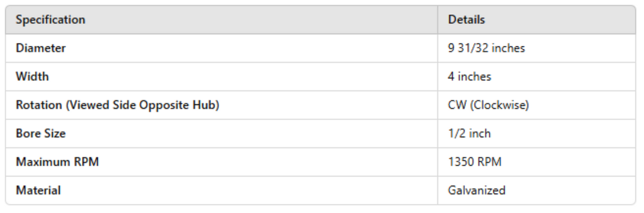Screen dimensions: 644x213
Task: Click the number 1350 in Details column
Action: coord(463,162)
